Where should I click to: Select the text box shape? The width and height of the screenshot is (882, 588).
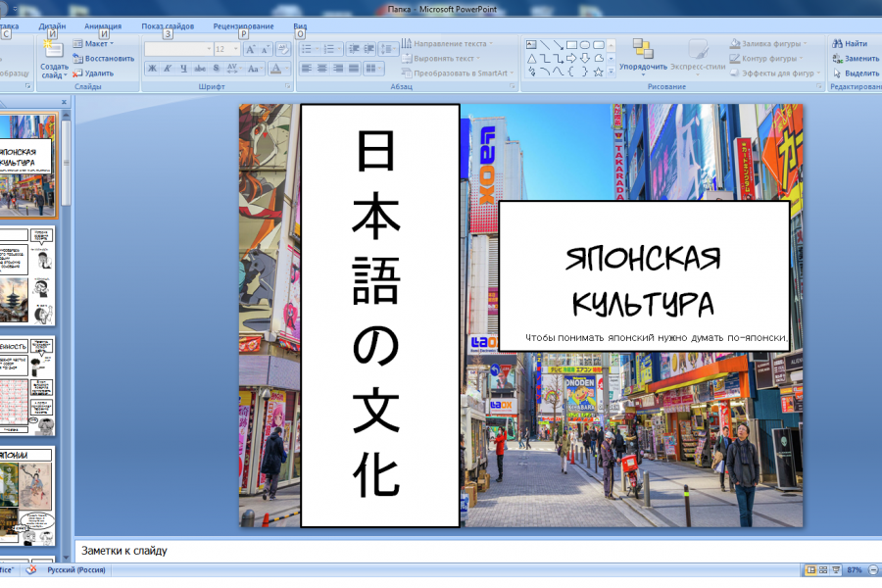click(531, 44)
